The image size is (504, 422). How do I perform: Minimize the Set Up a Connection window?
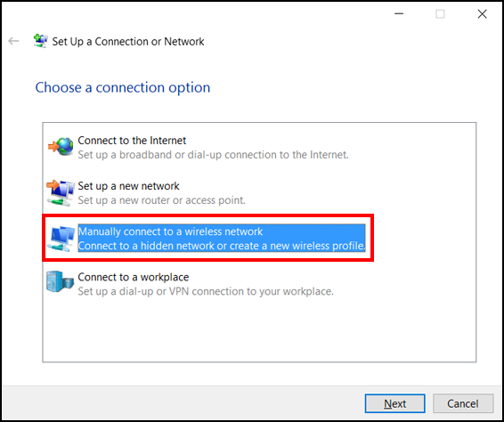click(x=399, y=14)
